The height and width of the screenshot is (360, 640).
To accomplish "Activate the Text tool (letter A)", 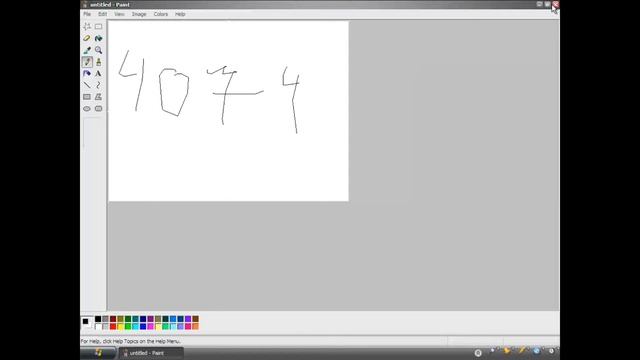I will pyautogui.click(x=98, y=74).
